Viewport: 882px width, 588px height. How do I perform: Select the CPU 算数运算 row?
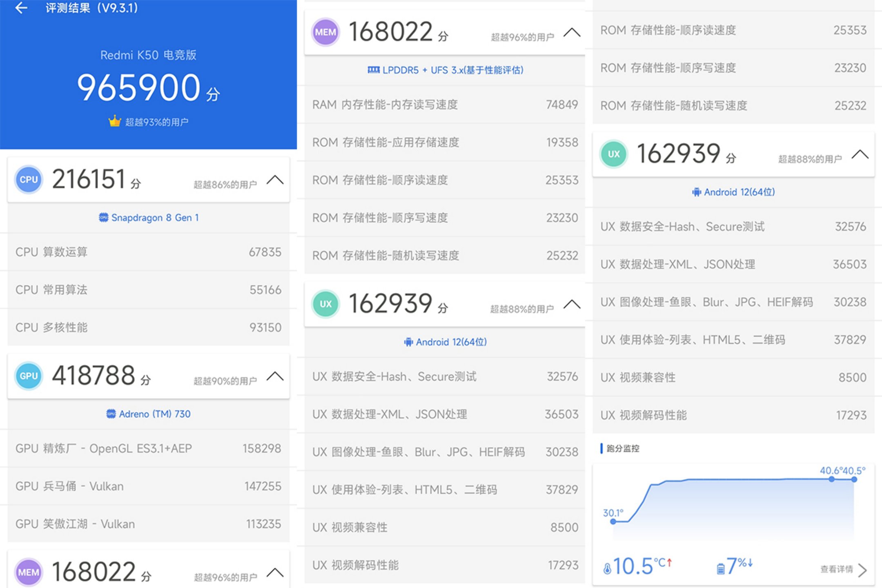[x=149, y=252]
